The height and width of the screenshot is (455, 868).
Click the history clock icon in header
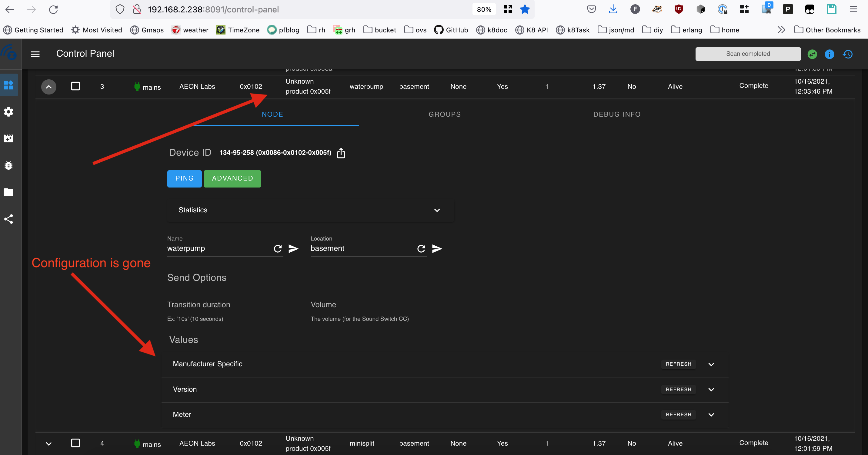tap(848, 54)
